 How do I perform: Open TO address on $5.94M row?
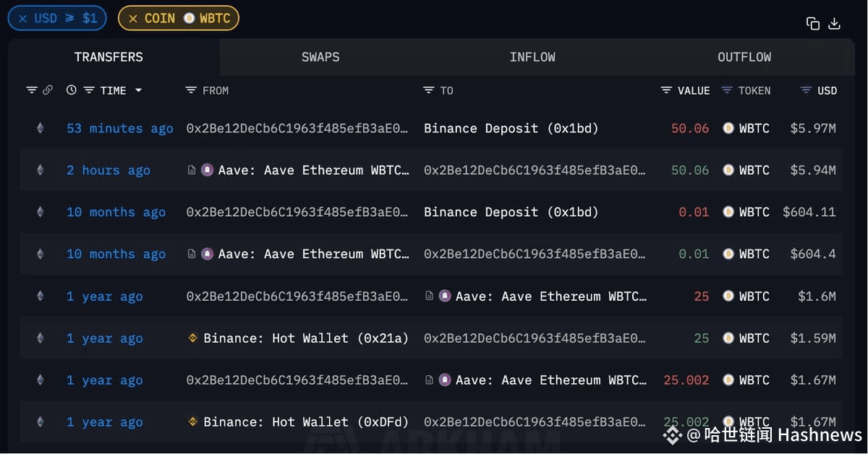(x=535, y=171)
